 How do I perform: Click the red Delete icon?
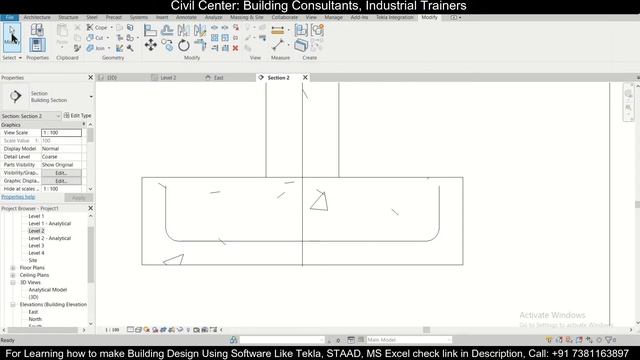pos(236,48)
